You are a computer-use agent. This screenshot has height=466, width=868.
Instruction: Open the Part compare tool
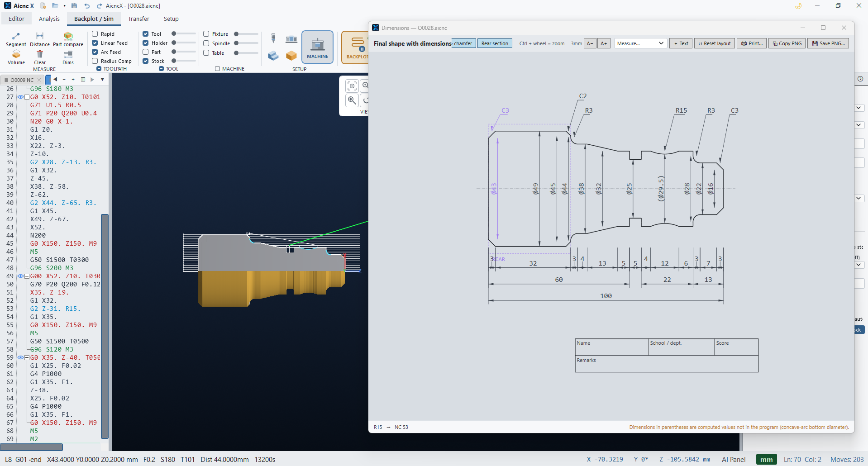tap(68, 39)
